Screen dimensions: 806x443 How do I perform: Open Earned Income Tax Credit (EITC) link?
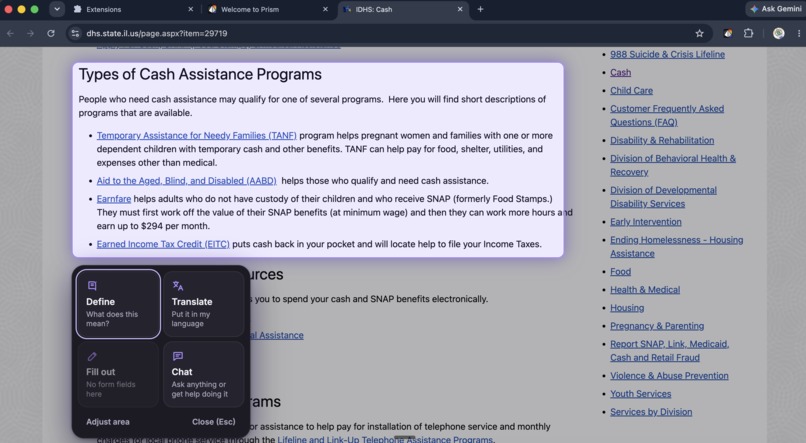pos(163,244)
